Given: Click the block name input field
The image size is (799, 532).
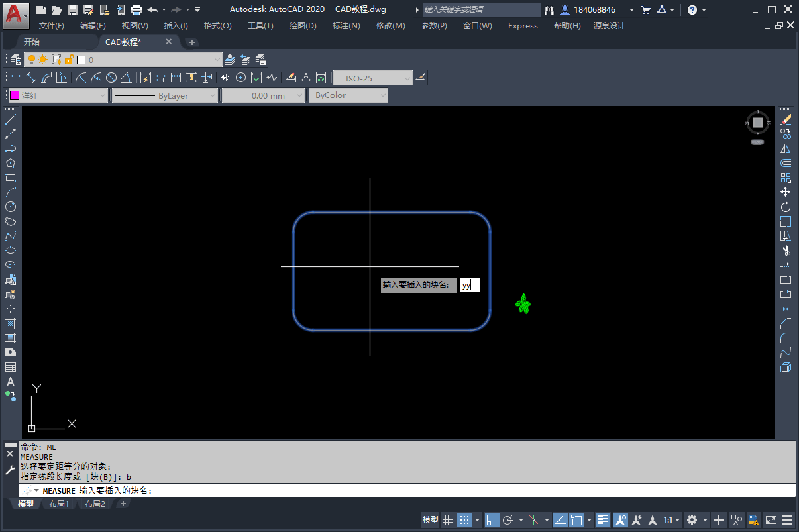Looking at the screenshot, I should (470, 286).
